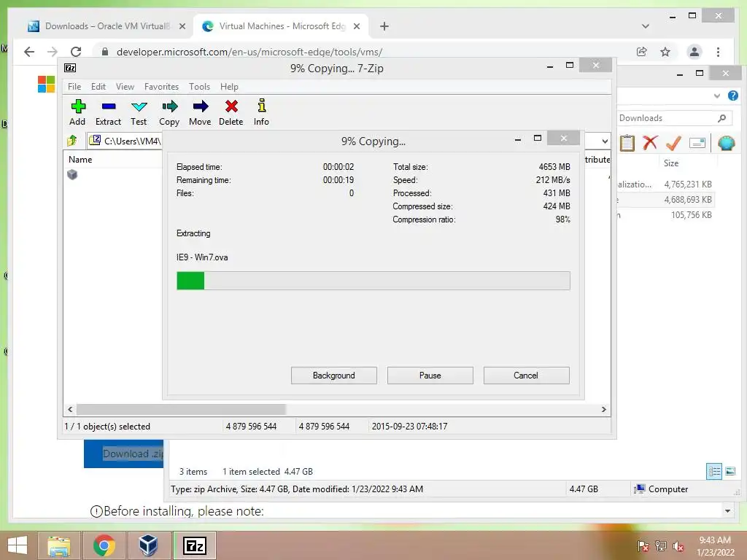The image size is (747, 560).
Task: Click the Explorer globe shell icon
Action: (726, 142)
